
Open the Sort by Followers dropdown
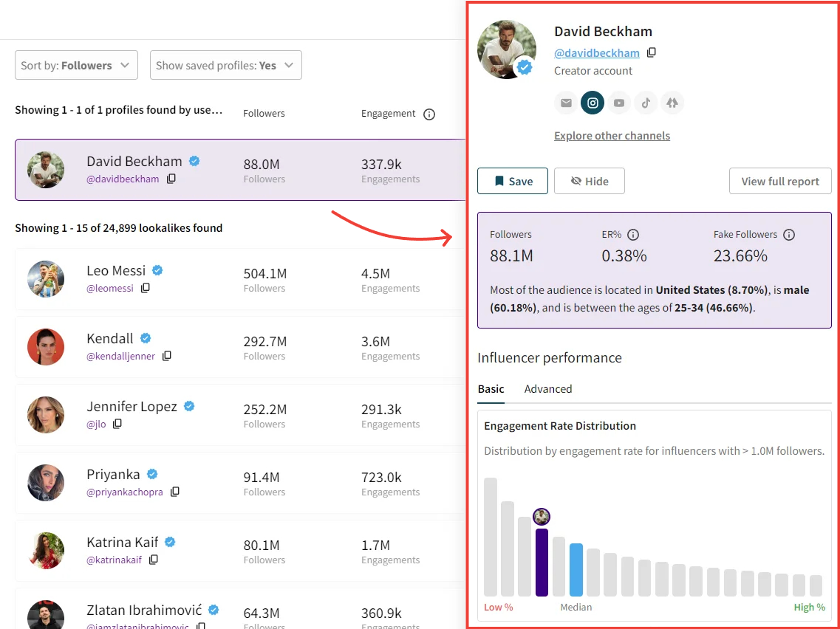click(76, 65)
